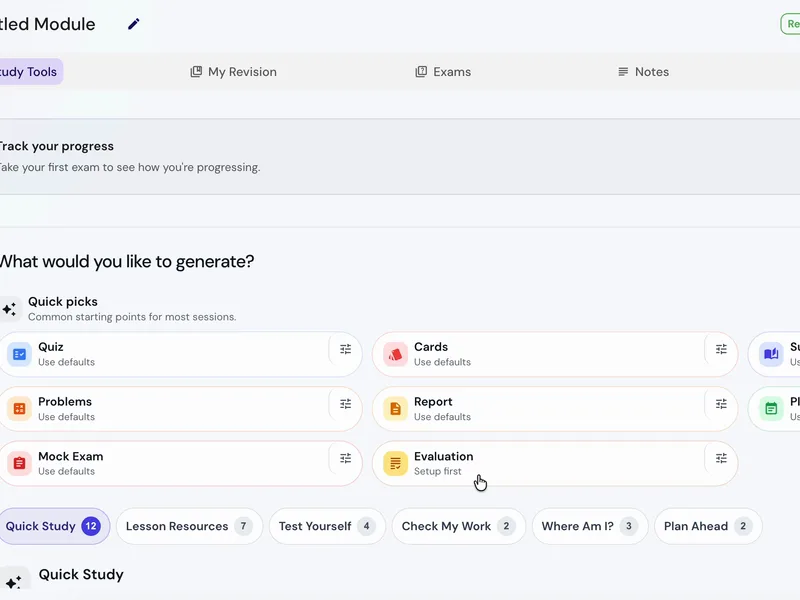Select the Check My Work chip
Image resolution: width=800 pixels, height=600 pixels.
(459, 526)
